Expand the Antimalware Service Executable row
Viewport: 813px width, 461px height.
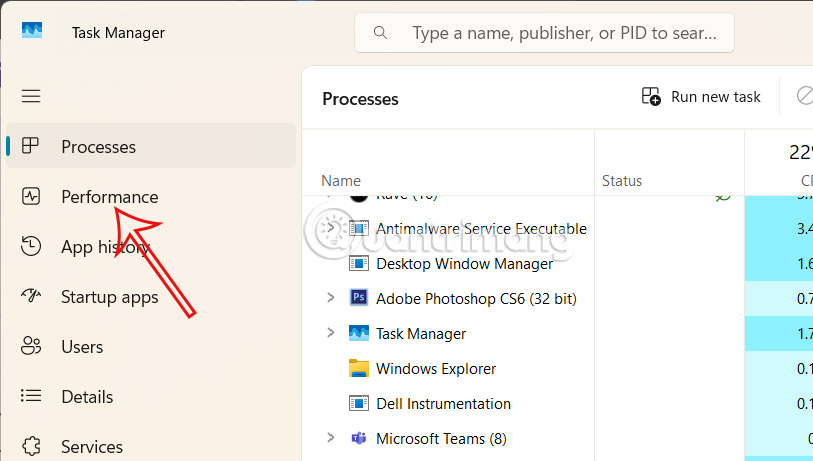(331, 228)
